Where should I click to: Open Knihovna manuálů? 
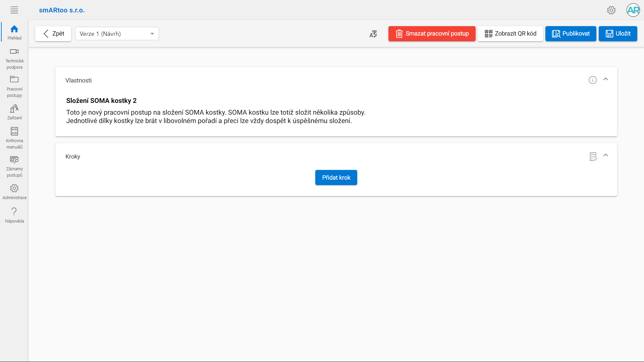(x=14, y=138)
